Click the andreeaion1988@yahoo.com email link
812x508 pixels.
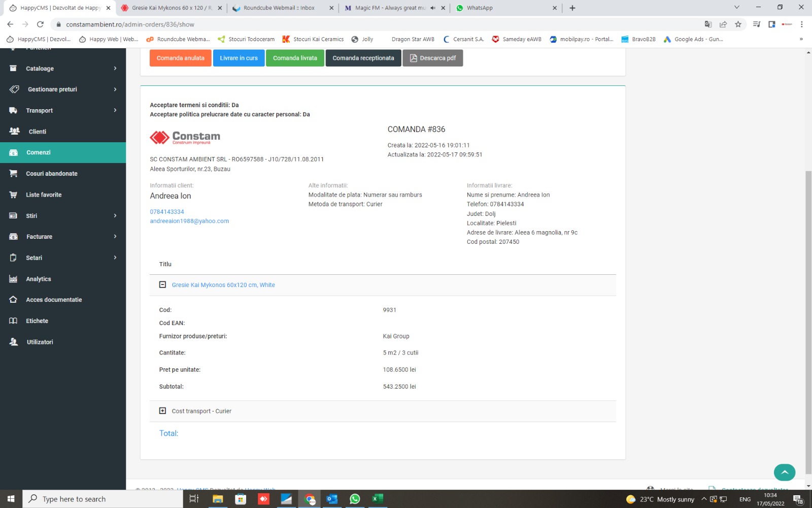click(189, 221)
